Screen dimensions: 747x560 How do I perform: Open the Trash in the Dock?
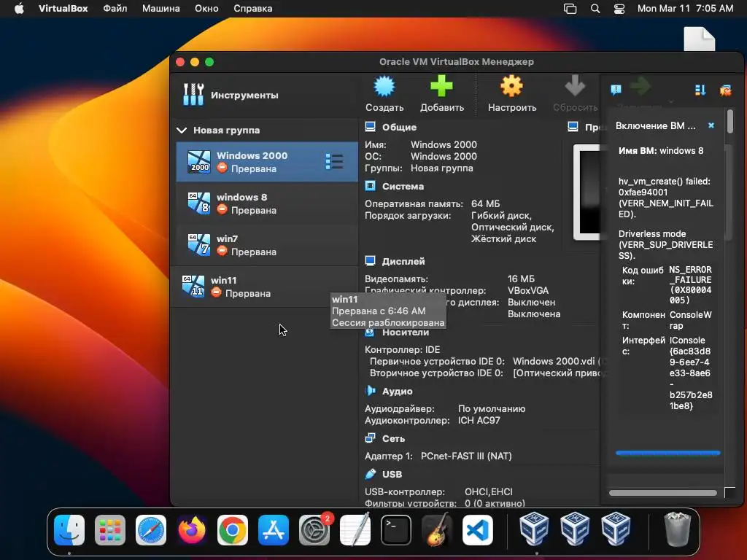(678, 529)
